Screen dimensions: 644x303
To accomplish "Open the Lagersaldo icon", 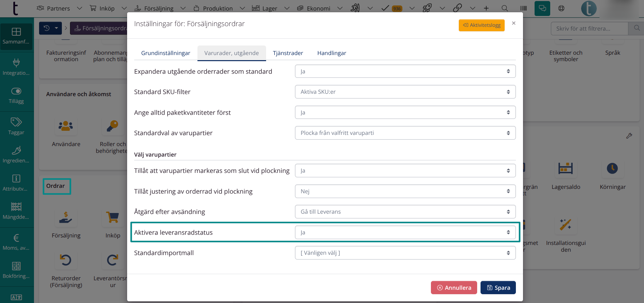I will click(565, 168).
